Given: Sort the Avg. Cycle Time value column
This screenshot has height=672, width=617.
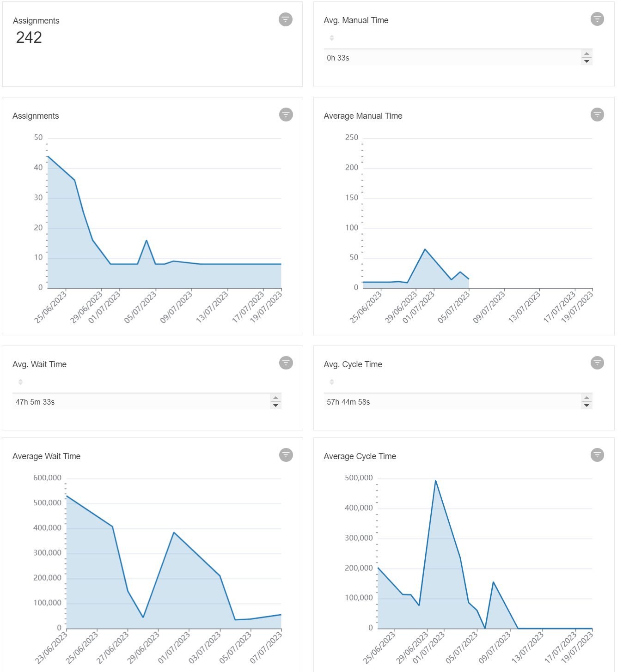Looking at the screenshot, I should pyautogui.click(x=332, y=382).
